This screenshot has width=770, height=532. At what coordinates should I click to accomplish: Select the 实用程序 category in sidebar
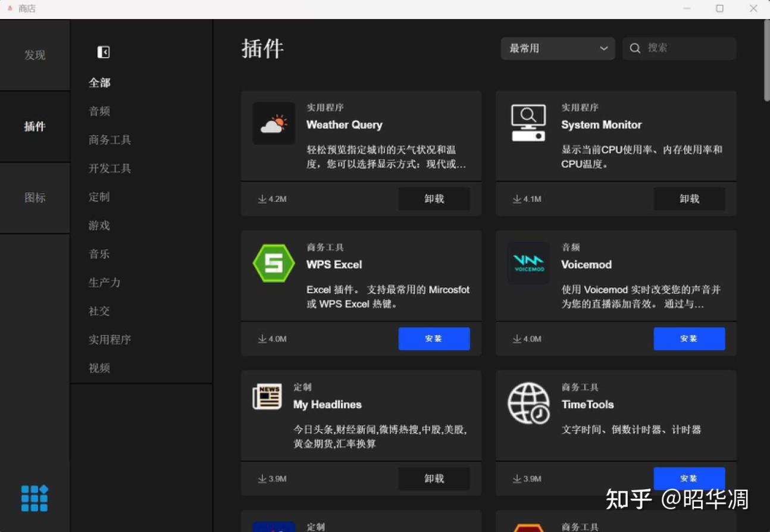(x=109, y=340)
